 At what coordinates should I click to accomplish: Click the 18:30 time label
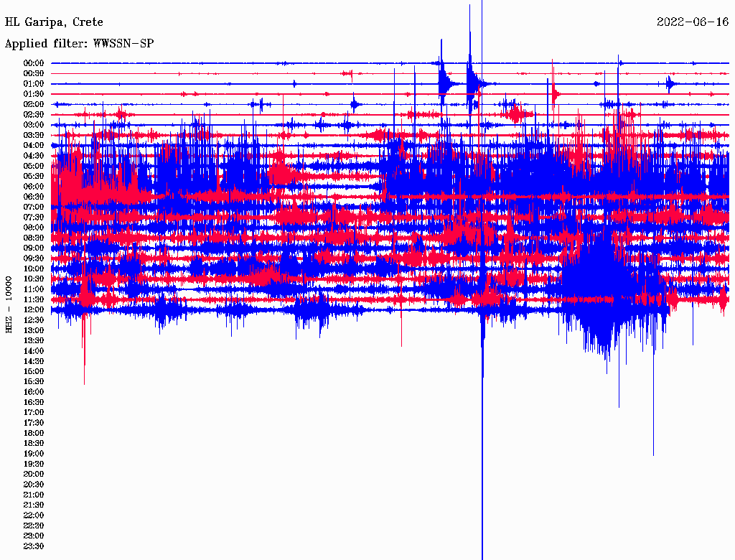coord(34,443)
